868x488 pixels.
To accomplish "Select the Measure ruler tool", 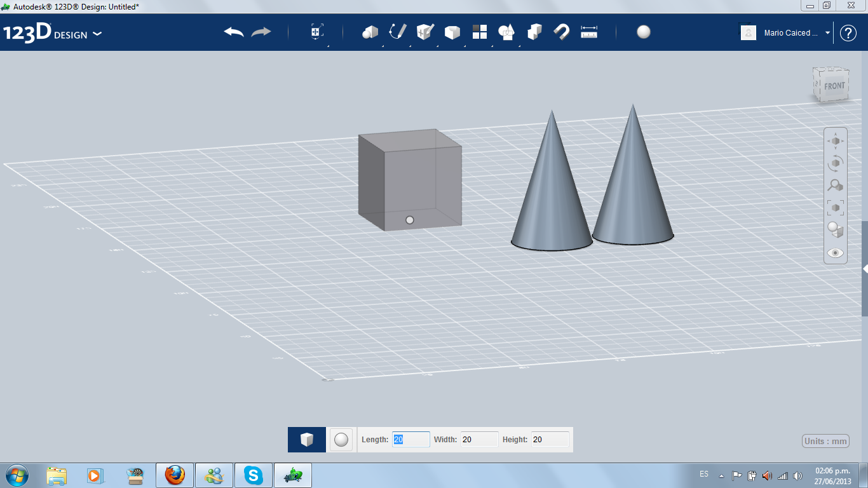I will 589,32.
